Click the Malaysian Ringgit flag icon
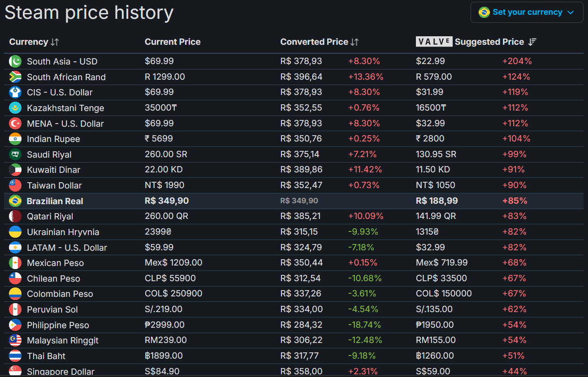 pyautogui.click(x=15, y=340)
